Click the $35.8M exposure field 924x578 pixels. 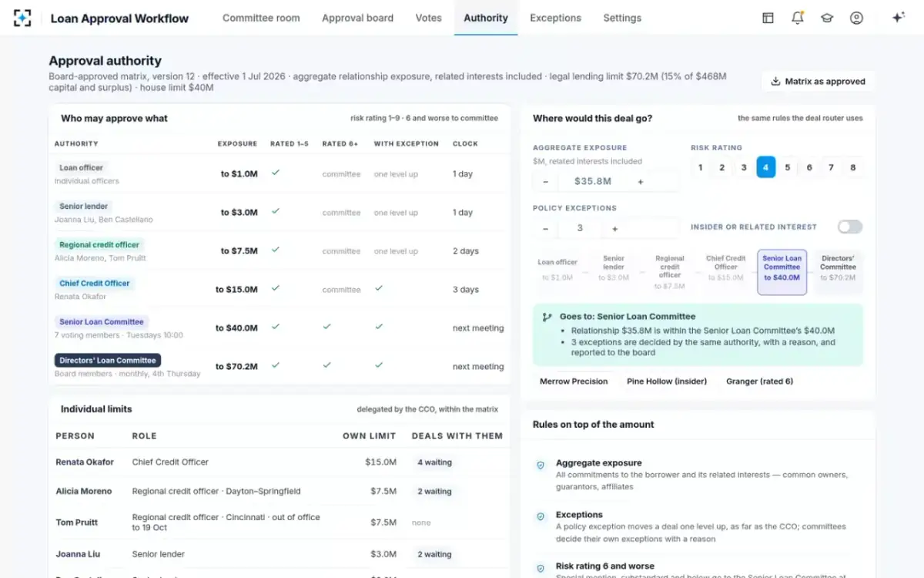[x=593, y=181]
